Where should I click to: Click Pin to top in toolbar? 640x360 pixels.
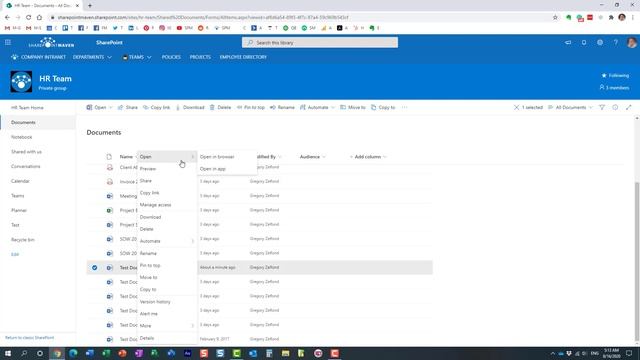coord(251,107)
